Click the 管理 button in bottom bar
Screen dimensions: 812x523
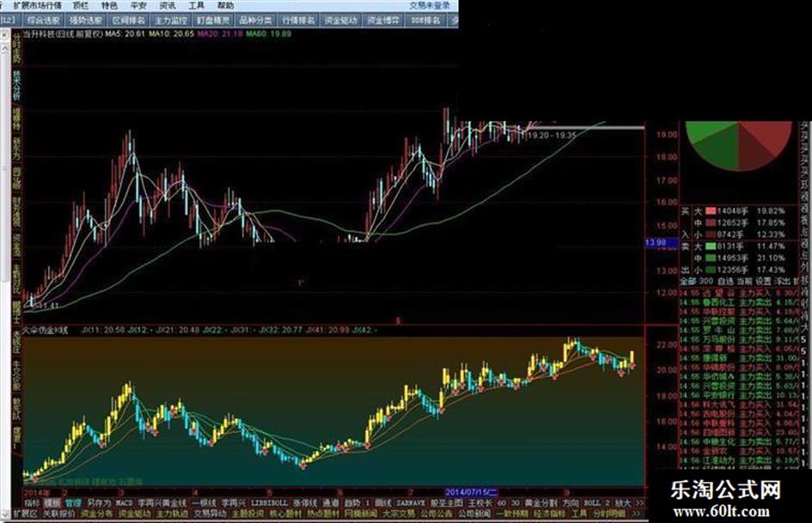(x=73, y=502)
